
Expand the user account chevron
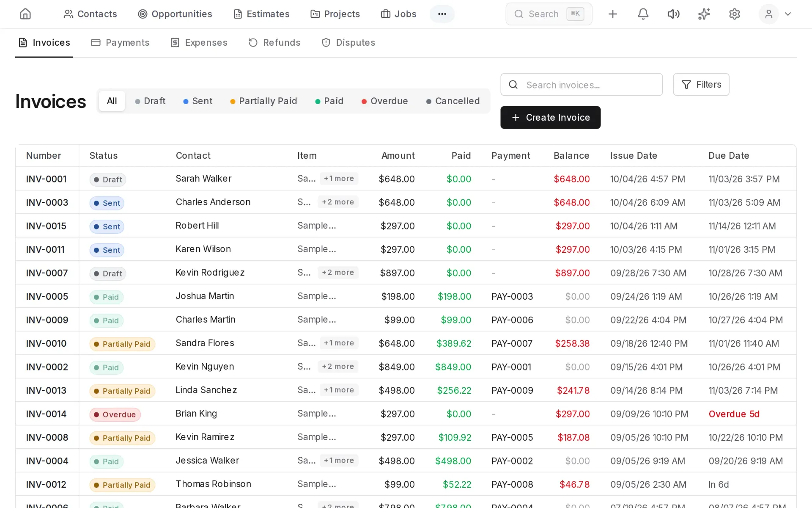pos(787,14)
